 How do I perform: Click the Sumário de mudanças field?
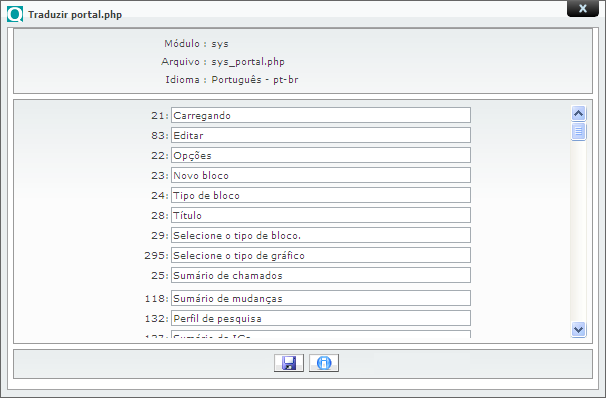click(x=321, y=298)
